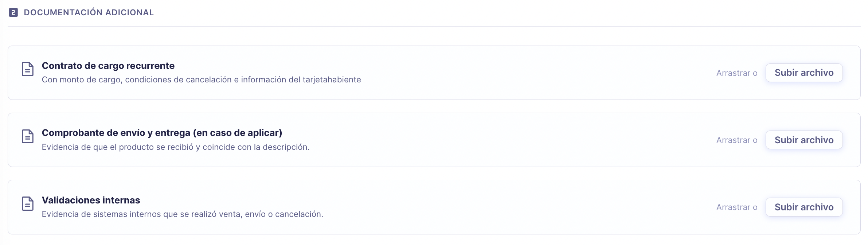Click empty drop area of Comprobante card
Screen dimensions: 868x245
click(x=510, y=140)
